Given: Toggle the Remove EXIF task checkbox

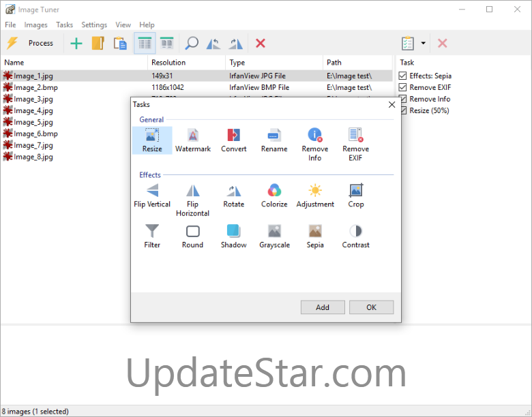Looking at the screenshot, I should [403, 87].
